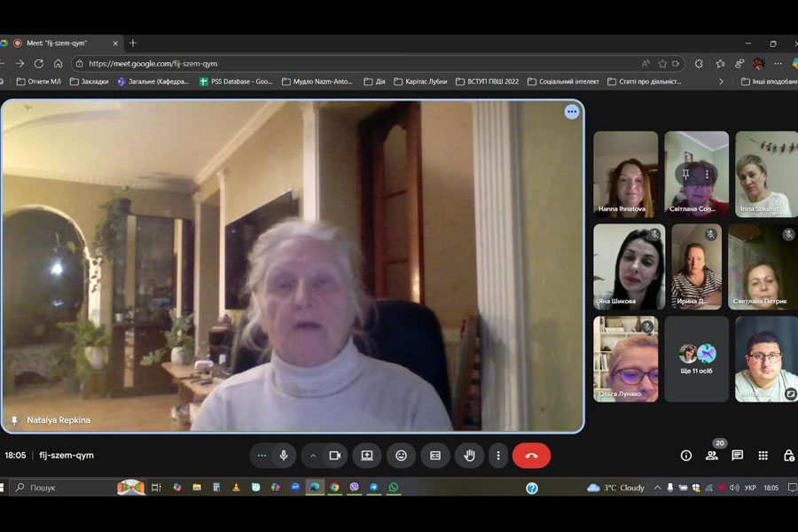Open the favorites list icon

coord(720,64)
